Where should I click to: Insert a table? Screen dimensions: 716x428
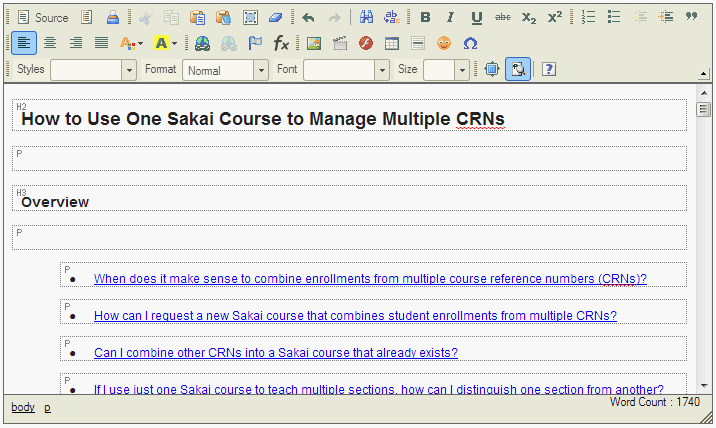pyautogui.click(x=392, y=44)
